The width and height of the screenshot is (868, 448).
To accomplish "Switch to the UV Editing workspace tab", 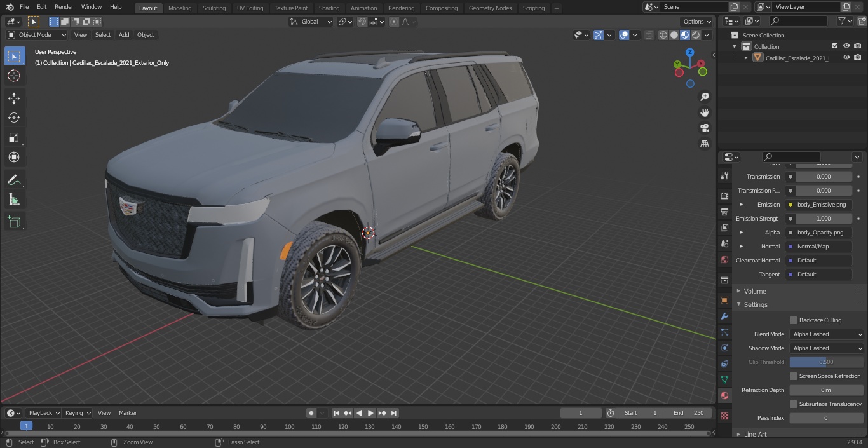I will [x=250, y=8].
